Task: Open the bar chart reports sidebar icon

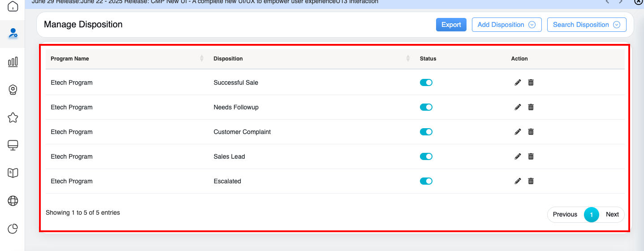Action: (x=13, y=61)
